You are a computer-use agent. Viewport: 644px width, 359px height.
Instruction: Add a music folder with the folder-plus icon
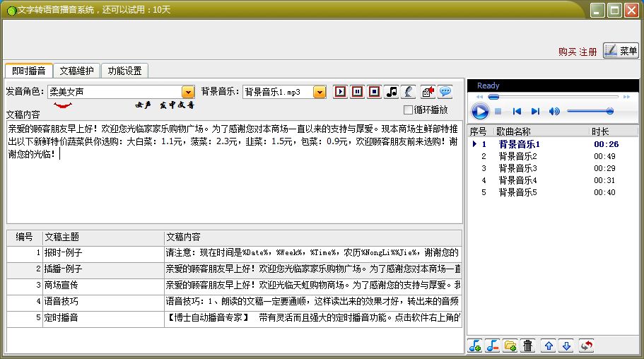[510, 346]
